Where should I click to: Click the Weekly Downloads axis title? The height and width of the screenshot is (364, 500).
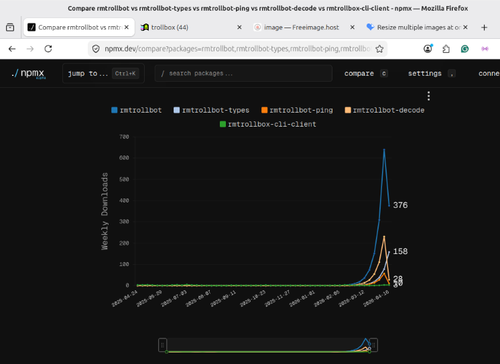click(105, 211)
